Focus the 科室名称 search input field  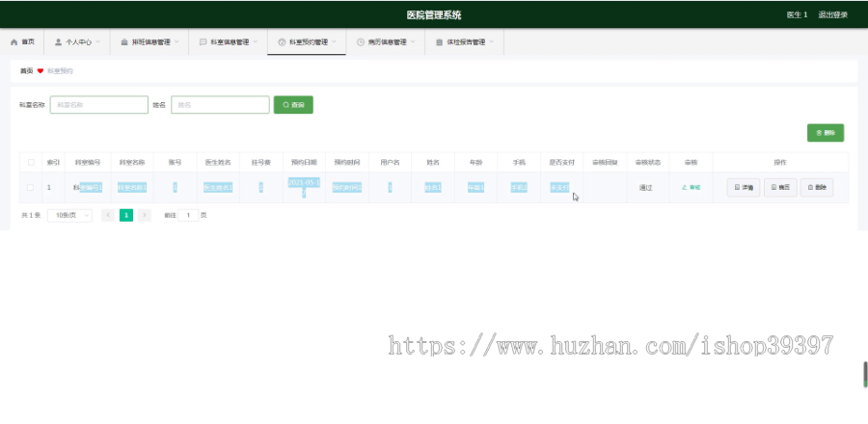pyautogui.click(x=99, y=104)
